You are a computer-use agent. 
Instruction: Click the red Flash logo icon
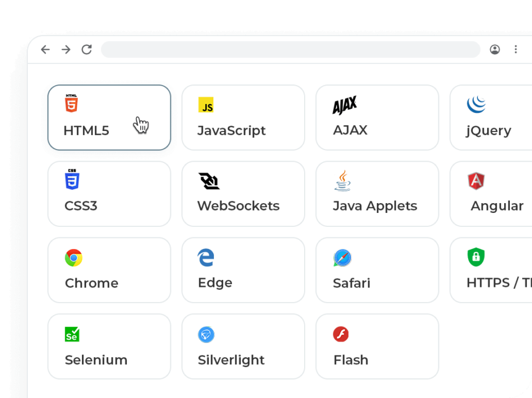(340, 335)
